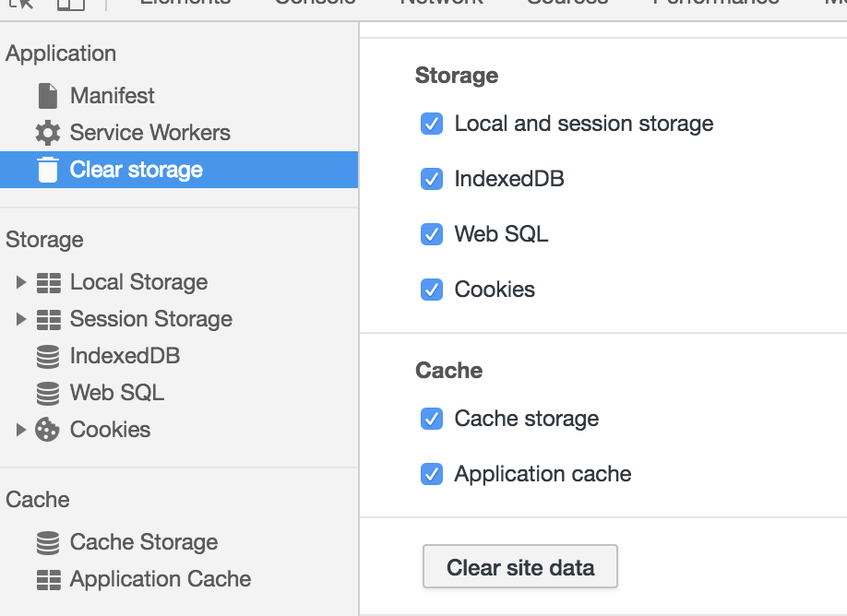Select the Clear storage trash icon

coord(47,170)
